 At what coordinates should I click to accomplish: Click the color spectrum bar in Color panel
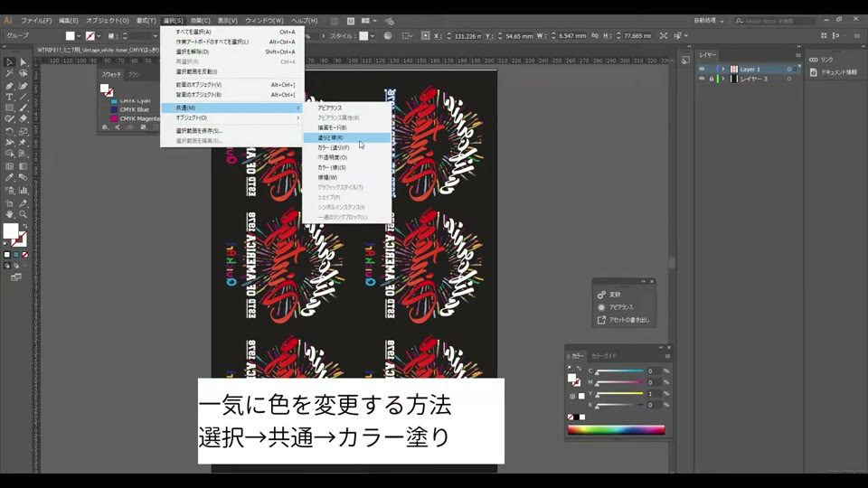coord(616,430)
